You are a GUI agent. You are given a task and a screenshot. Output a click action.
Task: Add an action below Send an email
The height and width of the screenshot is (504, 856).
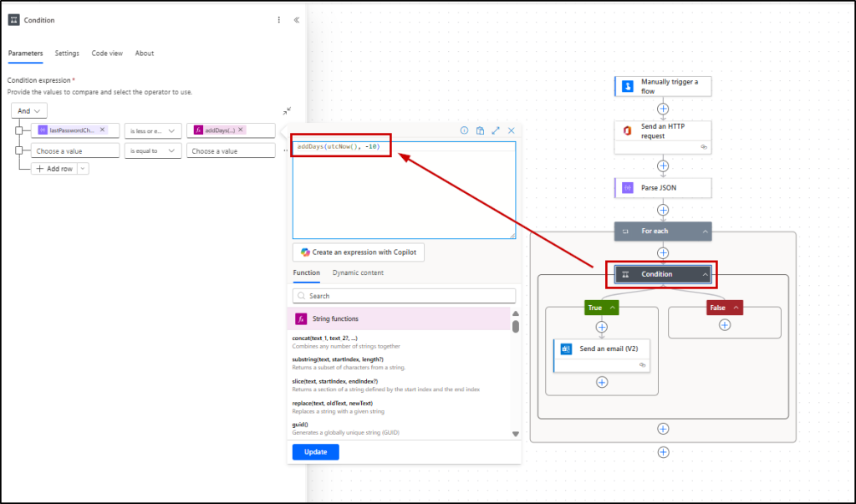[x=601, y=382]
